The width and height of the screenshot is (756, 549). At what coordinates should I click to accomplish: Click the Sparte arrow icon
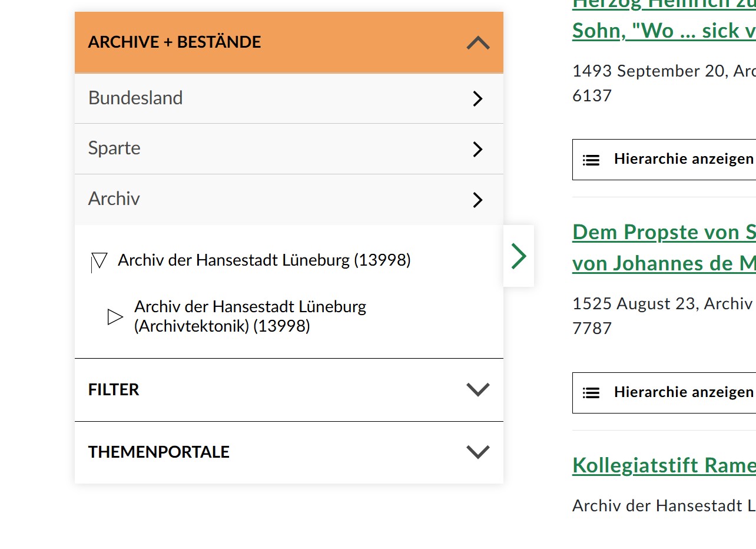click(478, 150)
